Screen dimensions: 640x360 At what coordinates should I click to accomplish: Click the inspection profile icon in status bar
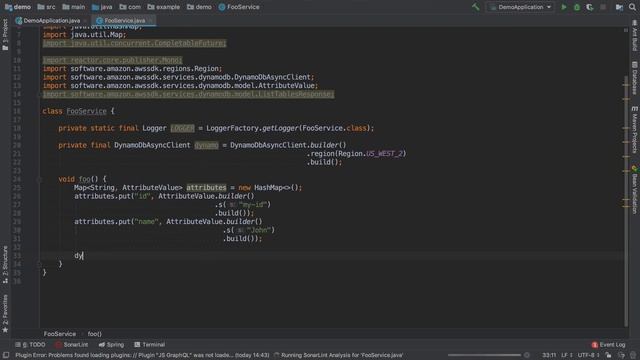point(621,356)
